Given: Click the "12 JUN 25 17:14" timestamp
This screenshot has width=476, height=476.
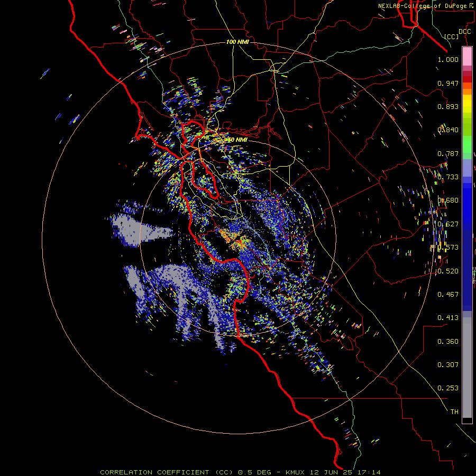Looking at the screenshot, I should pyautogui.click(x=345, y=472).
